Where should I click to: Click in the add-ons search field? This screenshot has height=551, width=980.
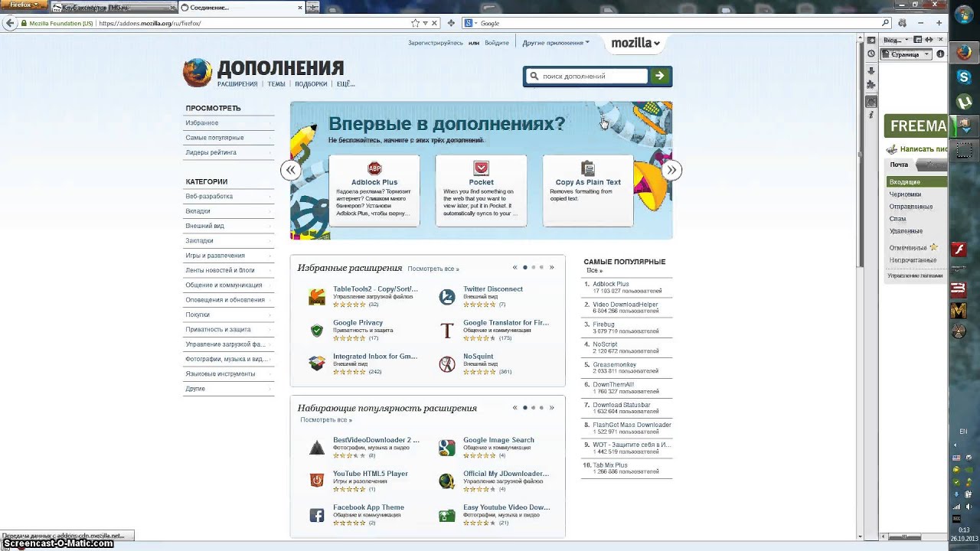click(x=588, y=76)
